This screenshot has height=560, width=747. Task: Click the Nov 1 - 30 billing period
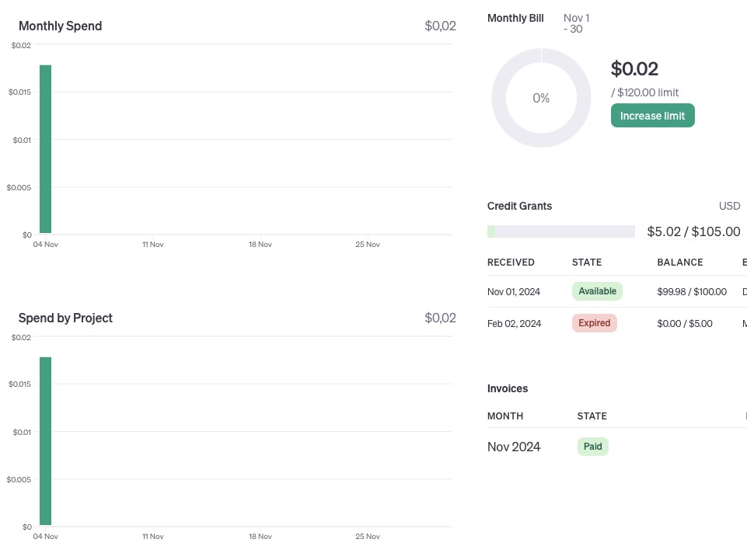tap(576, 23)
